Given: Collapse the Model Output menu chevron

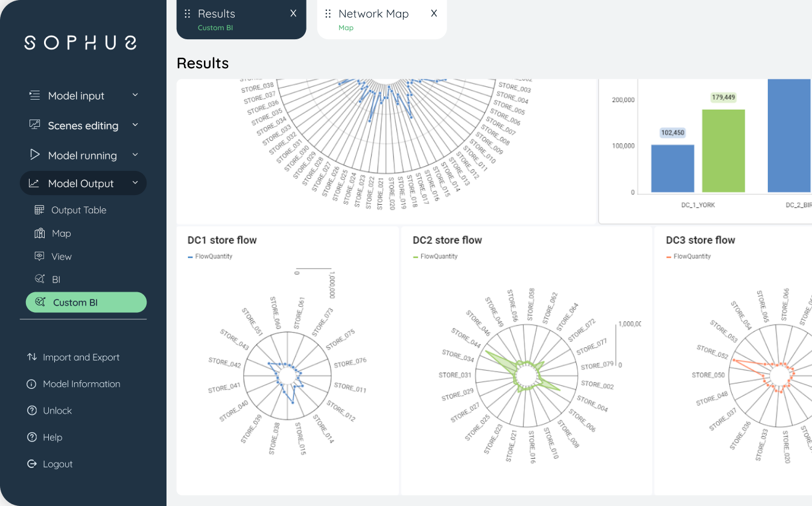Looking at the screenshot, I should pos(135,183).
